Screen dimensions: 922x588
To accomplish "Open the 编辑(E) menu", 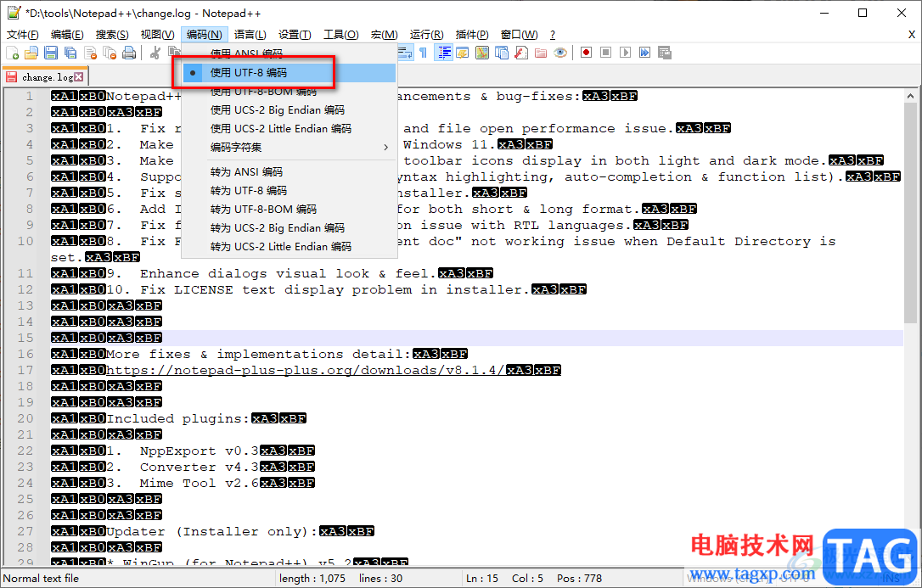I will pyautogui.click(x=67, y=35).
